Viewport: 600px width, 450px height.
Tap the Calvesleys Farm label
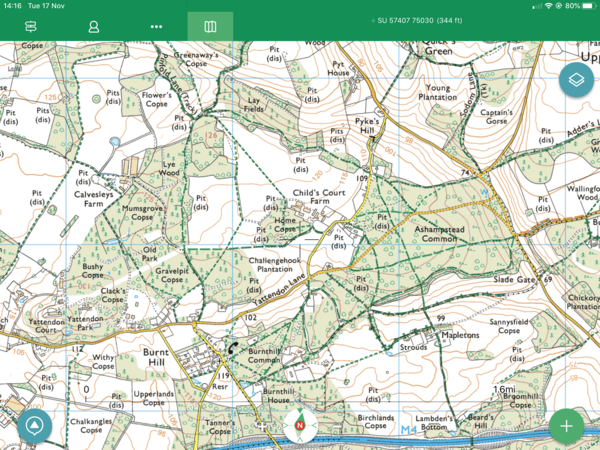coord(94,199)
